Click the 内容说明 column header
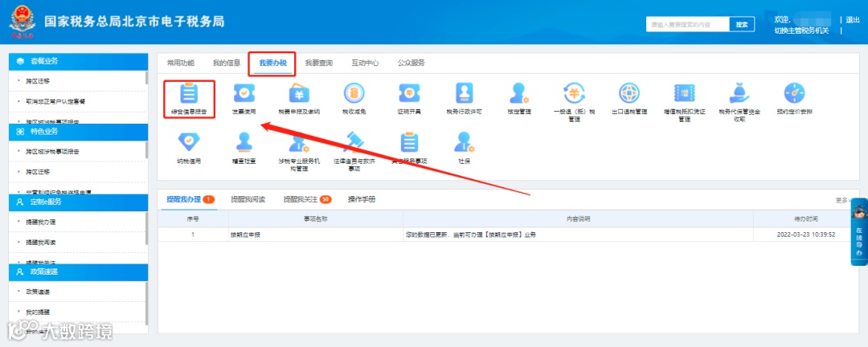 pos(578,219)
